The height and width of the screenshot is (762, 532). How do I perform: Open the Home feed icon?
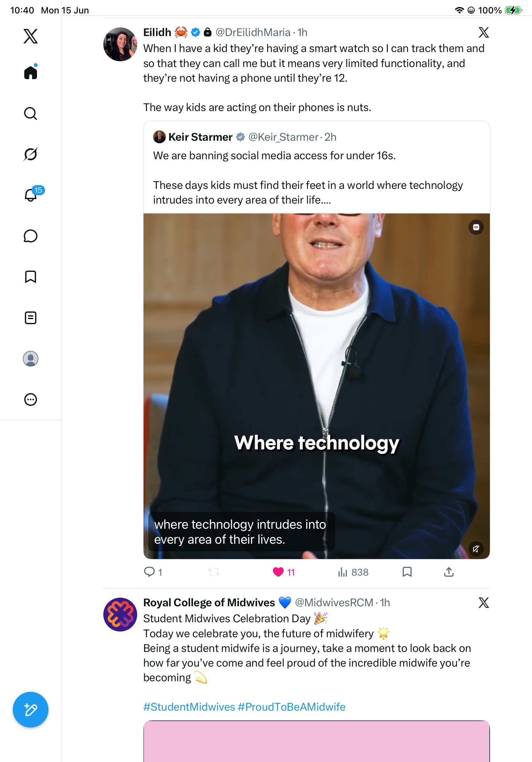31,72
